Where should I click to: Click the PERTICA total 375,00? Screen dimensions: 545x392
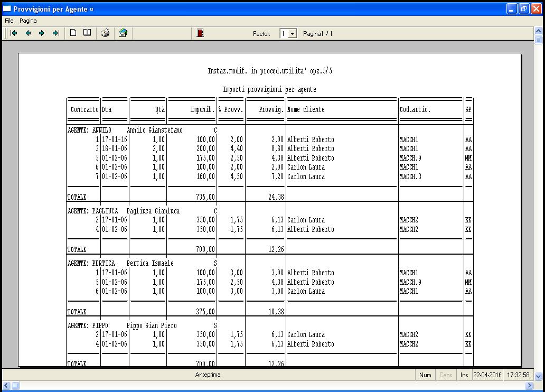click(x=205, y=312)
